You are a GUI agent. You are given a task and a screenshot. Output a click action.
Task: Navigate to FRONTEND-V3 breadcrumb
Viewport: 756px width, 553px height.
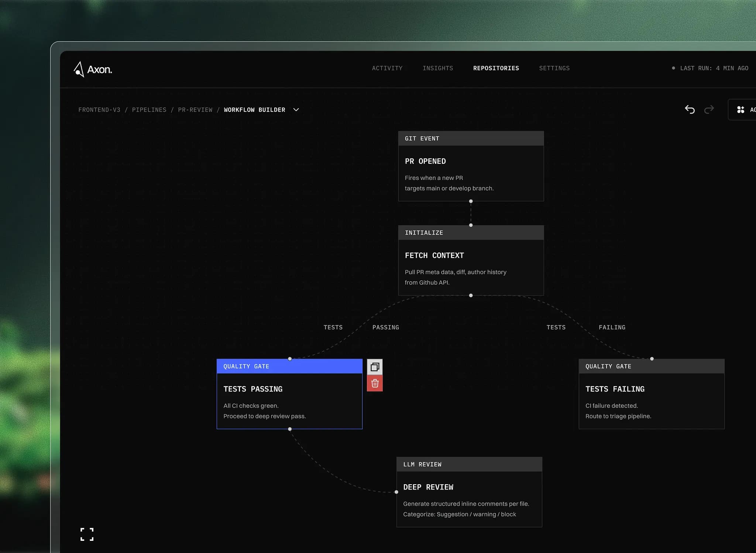[99, 110]
